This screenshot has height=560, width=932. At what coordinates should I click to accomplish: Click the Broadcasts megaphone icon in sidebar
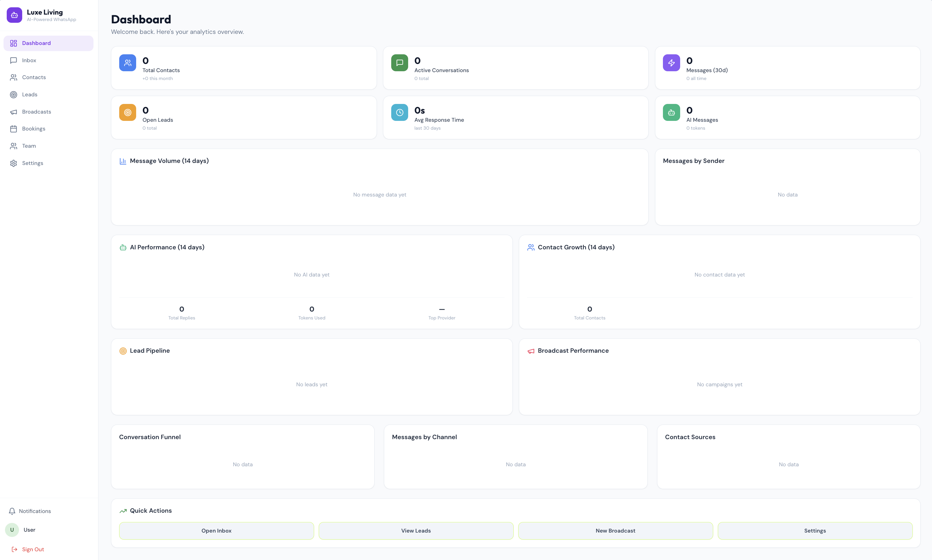pos(14,112)
